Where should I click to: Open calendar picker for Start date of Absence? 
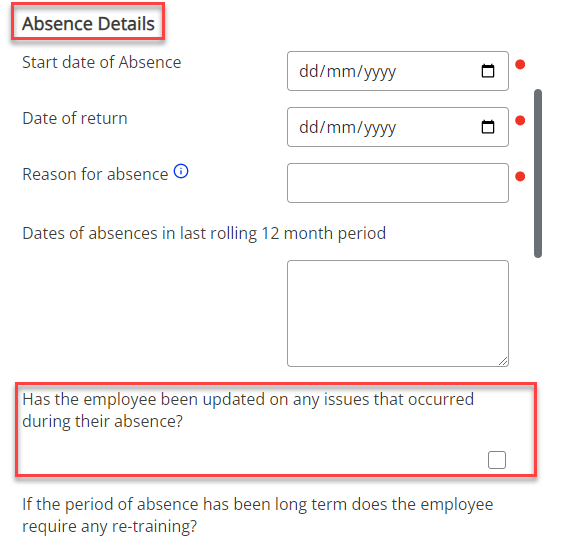click(487, 71)
